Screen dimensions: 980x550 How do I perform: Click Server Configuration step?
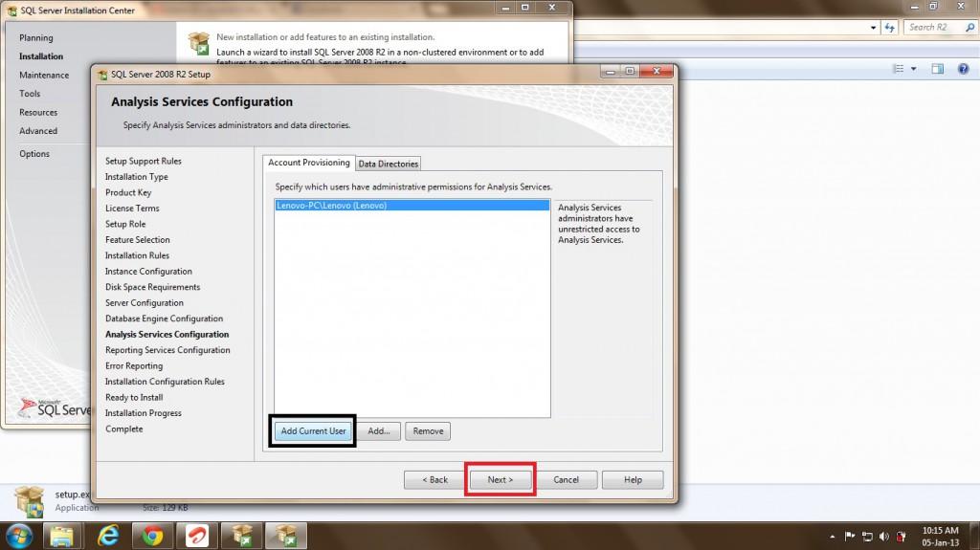pos(145,303)
